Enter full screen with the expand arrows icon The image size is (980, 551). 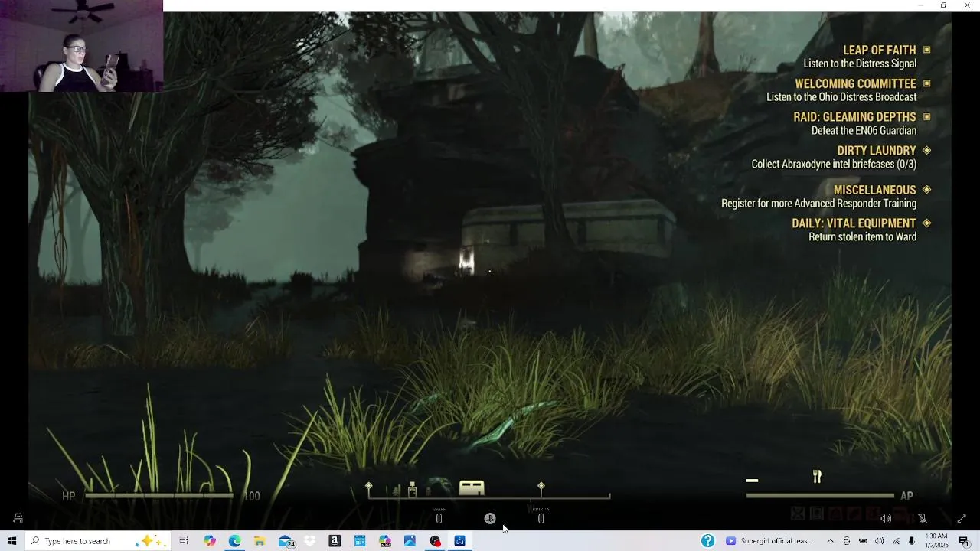coord(962,519)
